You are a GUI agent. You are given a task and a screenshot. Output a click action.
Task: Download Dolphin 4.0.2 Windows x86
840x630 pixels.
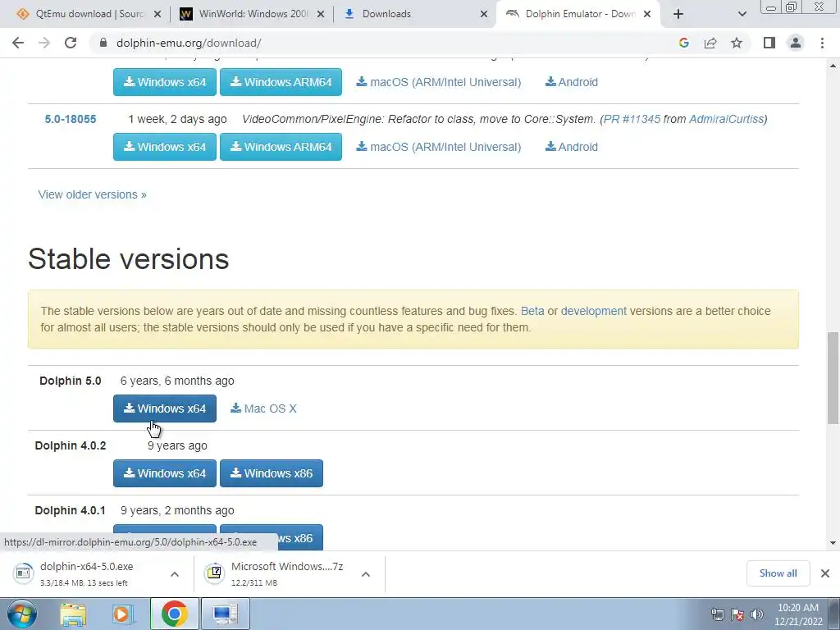272,473
